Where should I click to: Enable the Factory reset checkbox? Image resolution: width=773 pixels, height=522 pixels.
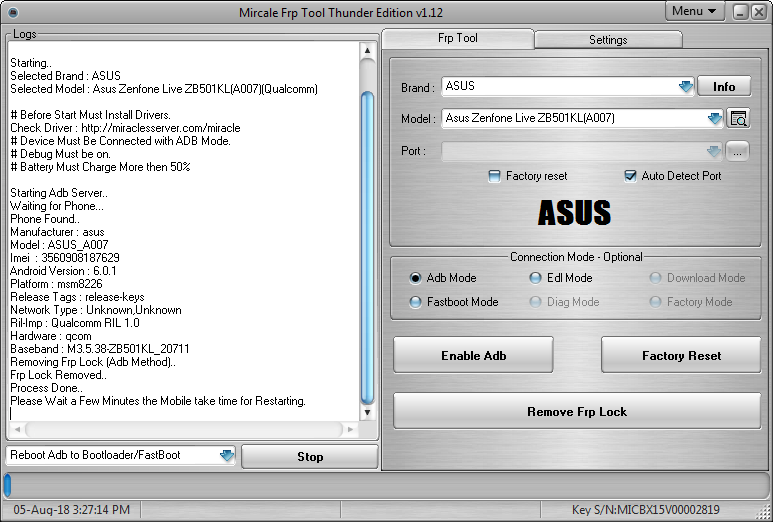(x=494, y=176)
